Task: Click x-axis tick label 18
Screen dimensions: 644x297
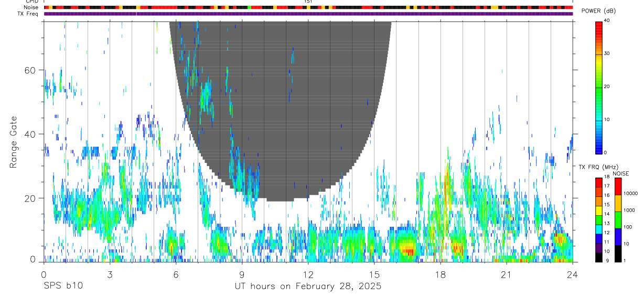Action: tap(441, 274)
